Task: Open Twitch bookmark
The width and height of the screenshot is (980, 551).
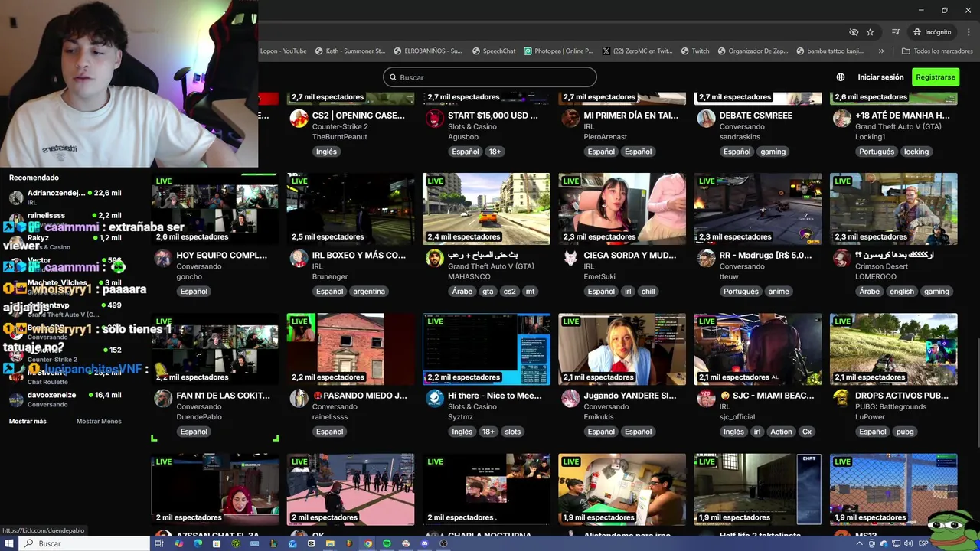Action: [695, 51]
